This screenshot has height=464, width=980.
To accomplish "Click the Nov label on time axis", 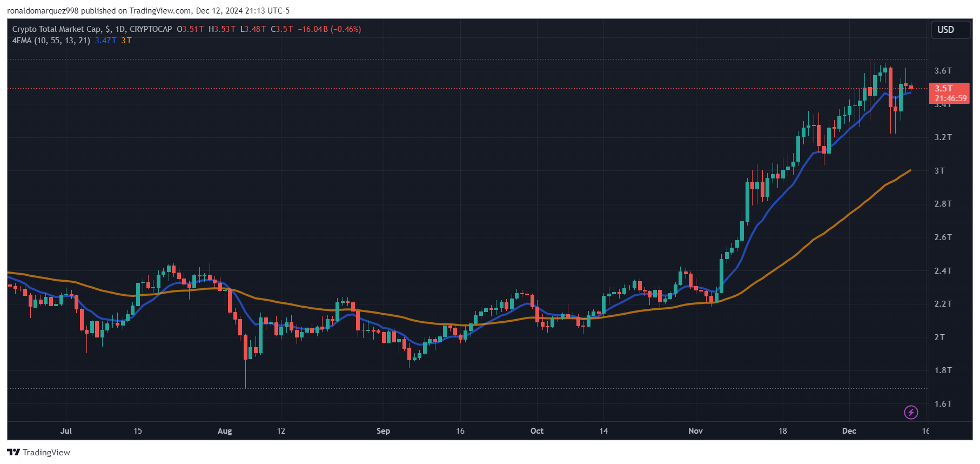I will [696, 431].
